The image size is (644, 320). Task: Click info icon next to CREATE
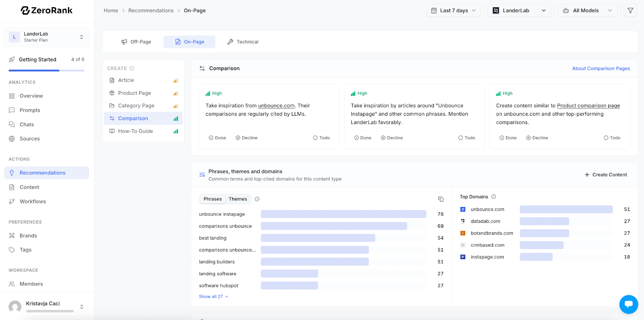tap(132, 69)
